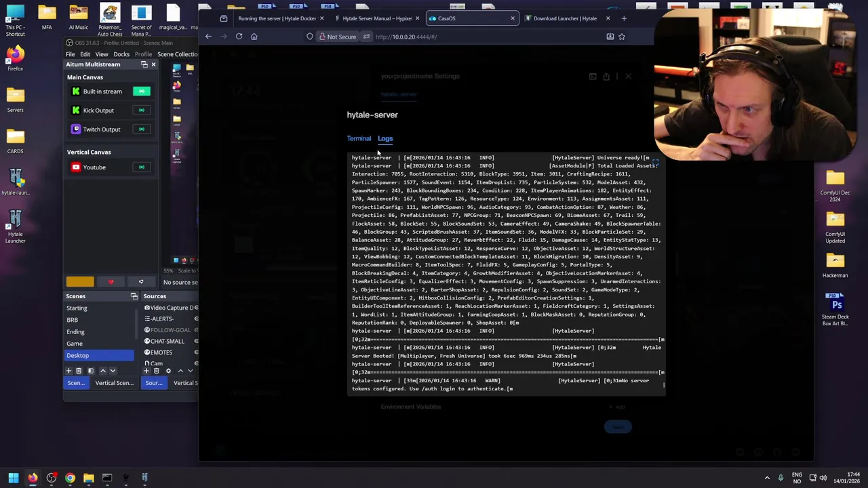Open the Not Secure site info
Screen dimensions: 868x488
pyautogui.click(x=337, y=37)
